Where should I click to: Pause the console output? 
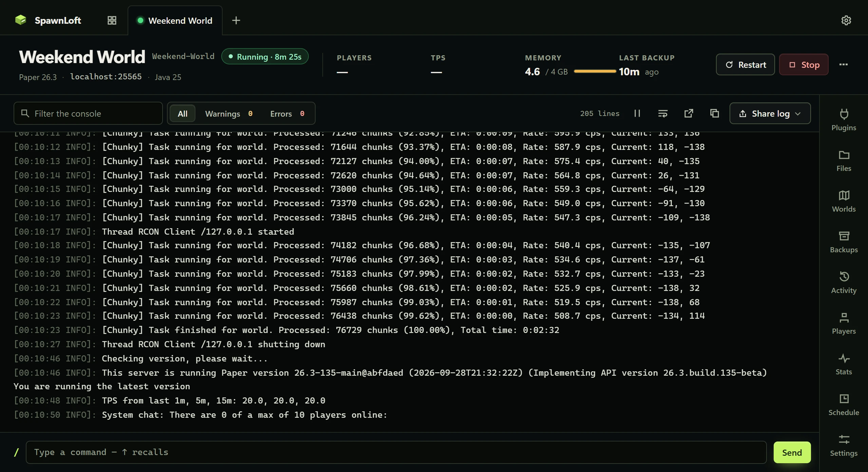tap(637, 113)
